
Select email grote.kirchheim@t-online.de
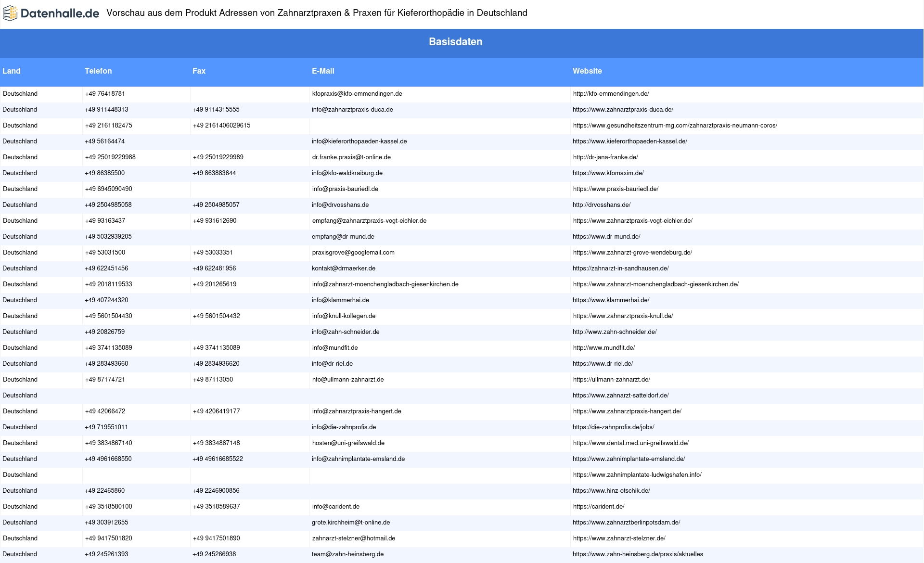(351, 523)
